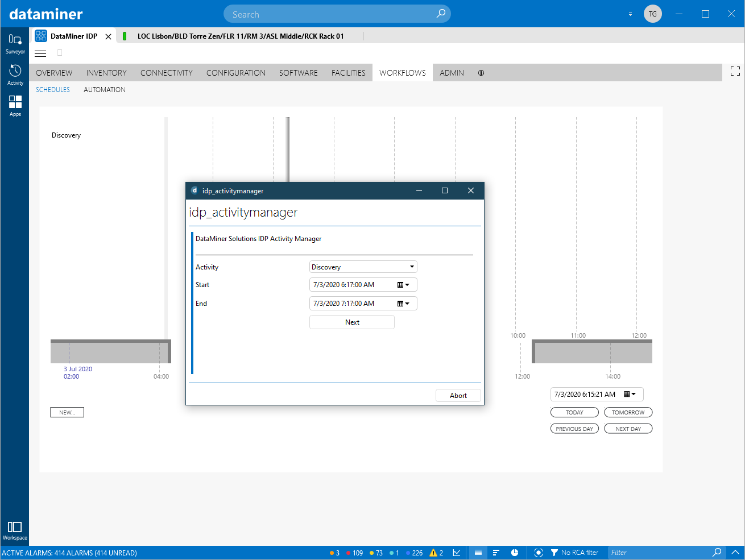This screenshot has height=560, width=745.
Task: Click the TOMORROW button
Action: 628,412
